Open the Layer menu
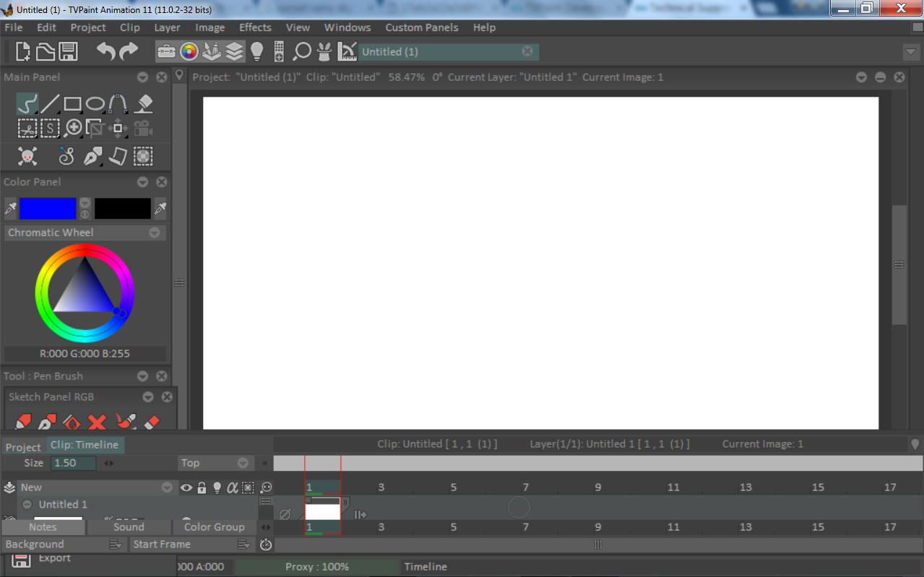This screenshot has height=577, width=924. coord(167,27)
